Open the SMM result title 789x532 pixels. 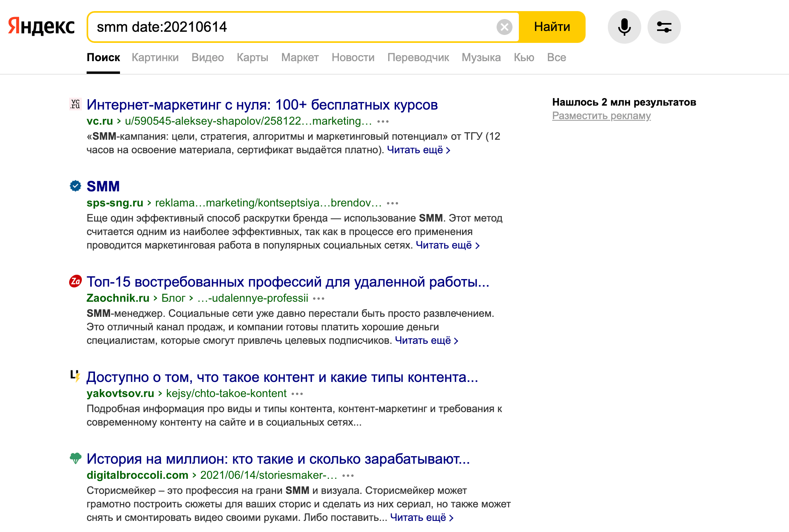103,187
